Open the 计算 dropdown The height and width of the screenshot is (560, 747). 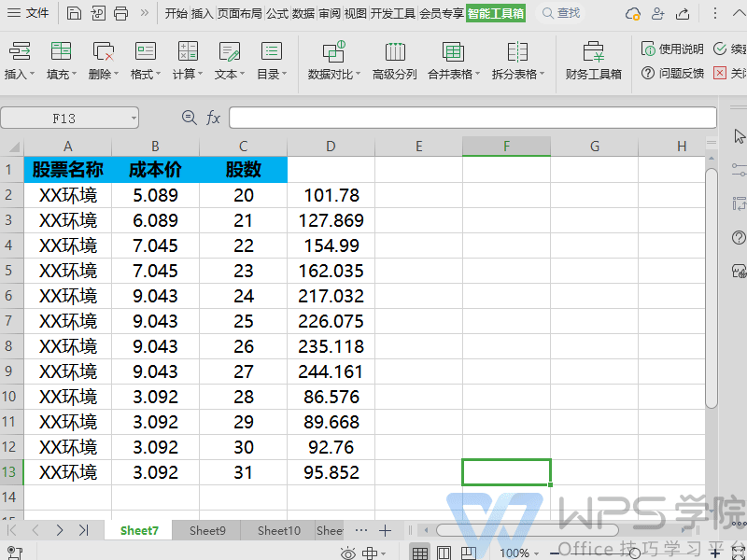188,61
